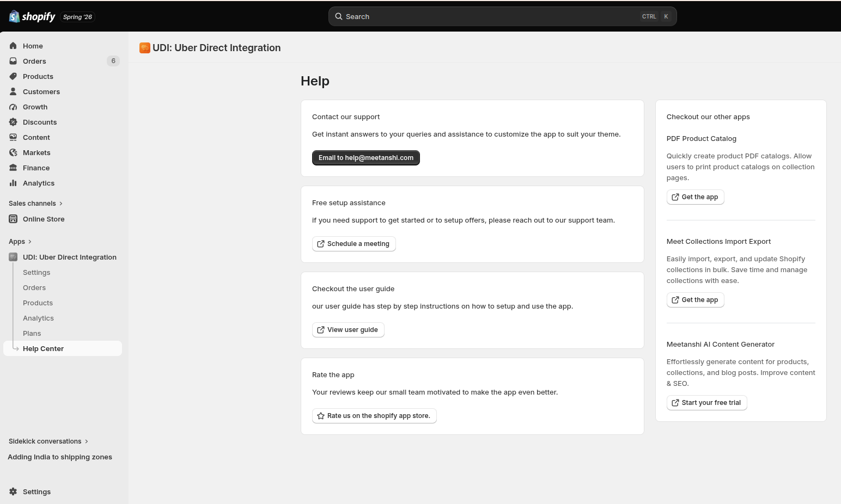Click the Home house icon
The height and width of the screenshot is (504, 841).
pos(13,46)
